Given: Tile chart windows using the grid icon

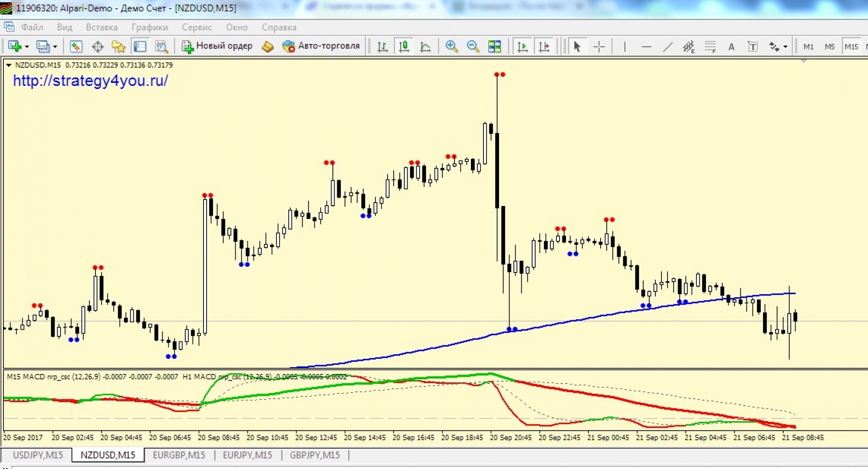Looking at the screenshot, I should coord(494,46).
